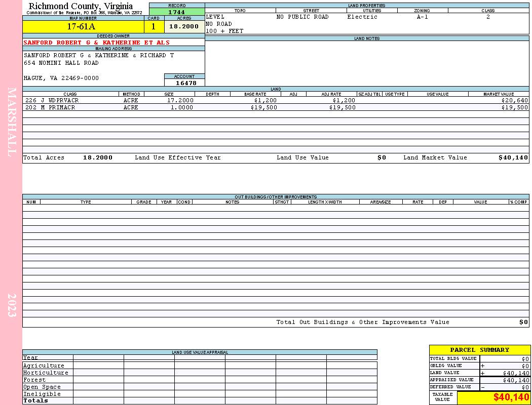Viewport: 532px width, 405px height.
Task: Click the topo value LEVEL
Action: (x=215, y=17)
